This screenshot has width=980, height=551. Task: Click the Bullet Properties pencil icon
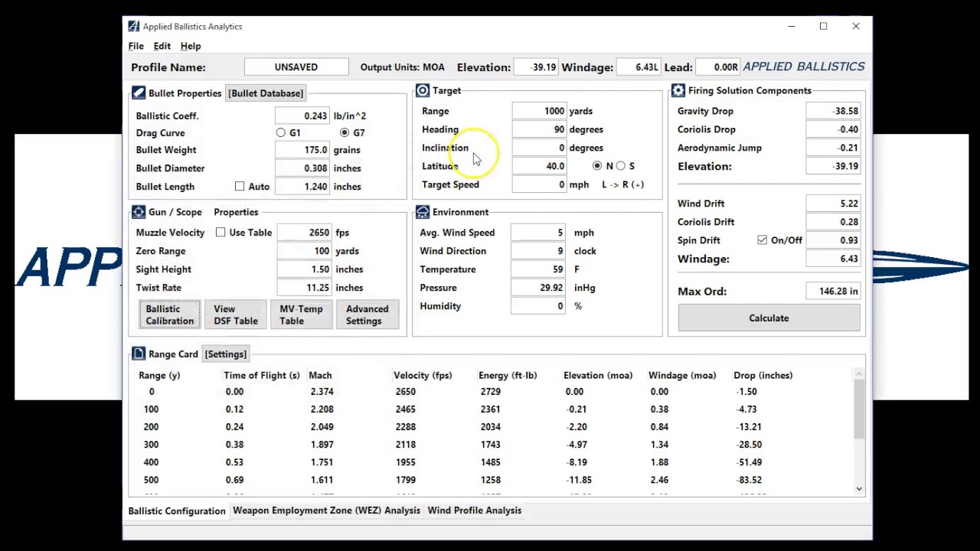[139, 93]
